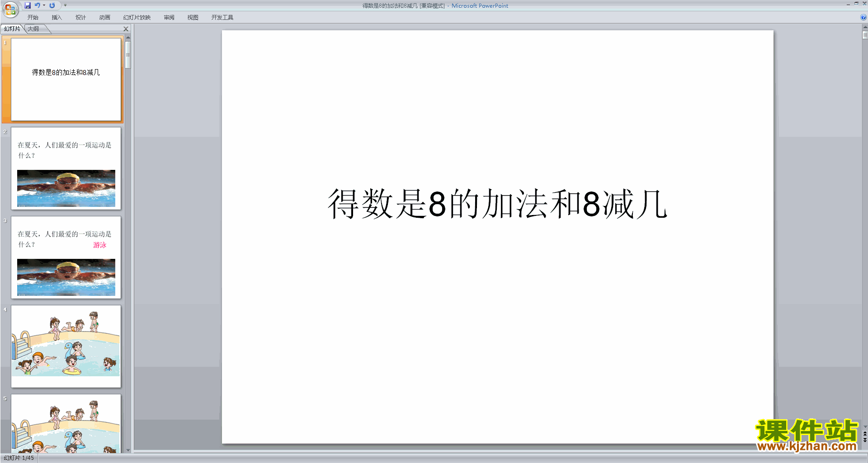Open the 动画 ribbon tab
This screenshot has width=868, height=463.
coord(104,18)
